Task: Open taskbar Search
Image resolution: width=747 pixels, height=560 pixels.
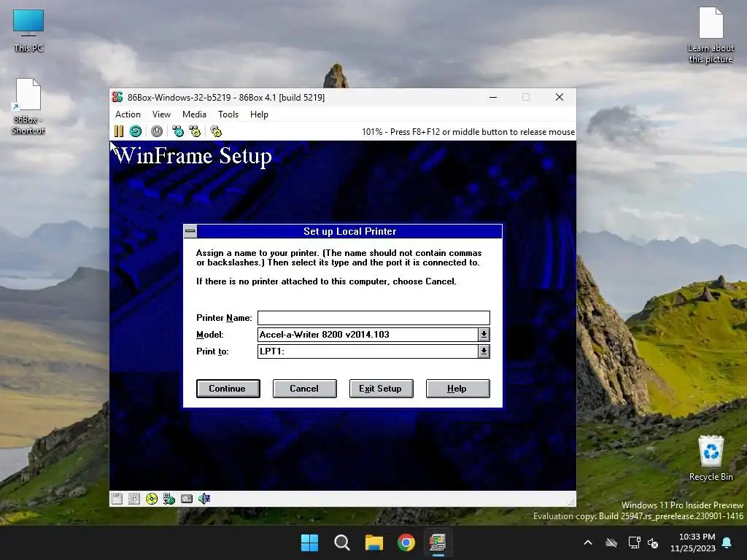Action: pyautogui.click(x=341, y=542)
